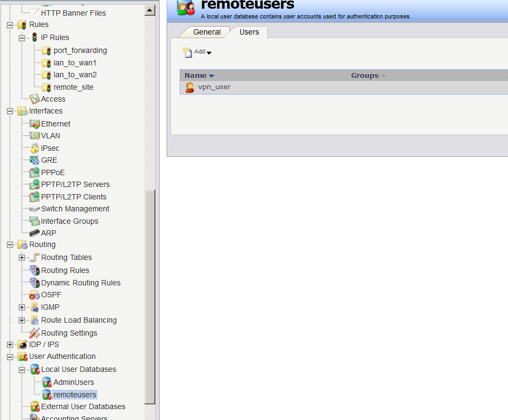Image resolution: width=508 pixels, height=420 pixels.
Task: Click the ARP chip icon
Action: pyautogui.click(x=34, y=233)
